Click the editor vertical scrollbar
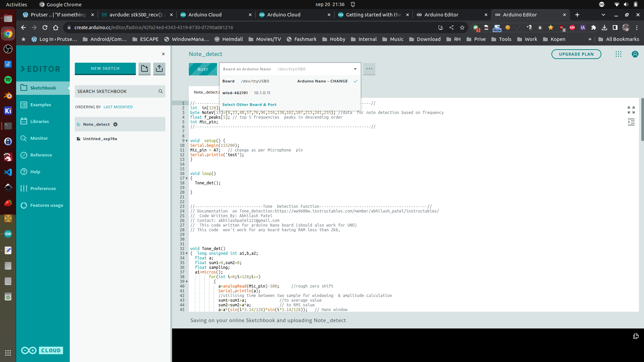The image size is (644, 362). 642,119
